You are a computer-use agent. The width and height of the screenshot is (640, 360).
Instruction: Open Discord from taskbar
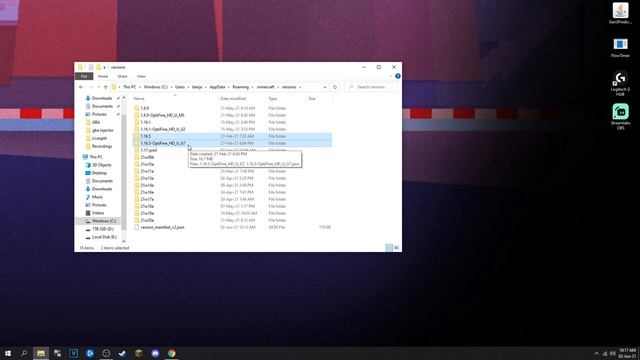tap(155, 353)
